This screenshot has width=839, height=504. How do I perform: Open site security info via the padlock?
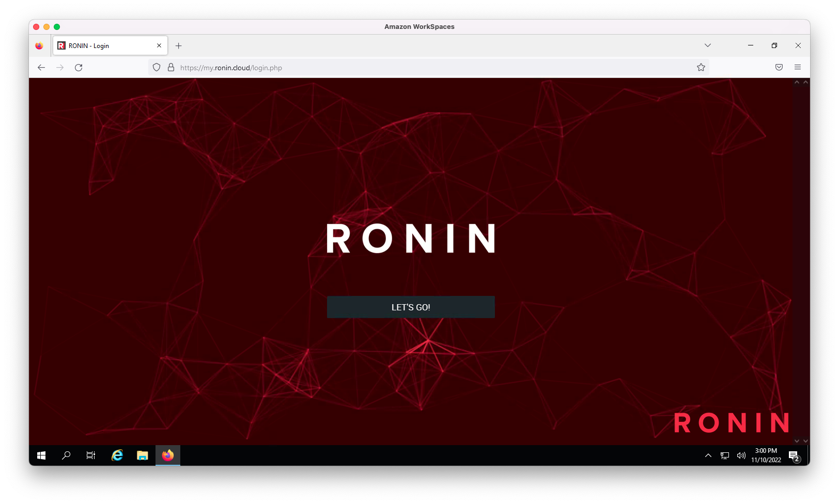(x=171, y=67)
